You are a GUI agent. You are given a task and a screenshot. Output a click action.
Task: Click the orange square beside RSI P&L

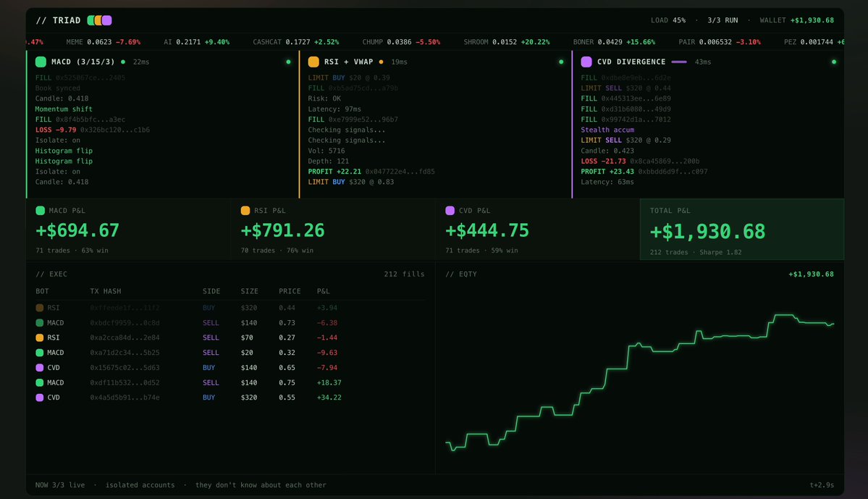pos(245,211)
